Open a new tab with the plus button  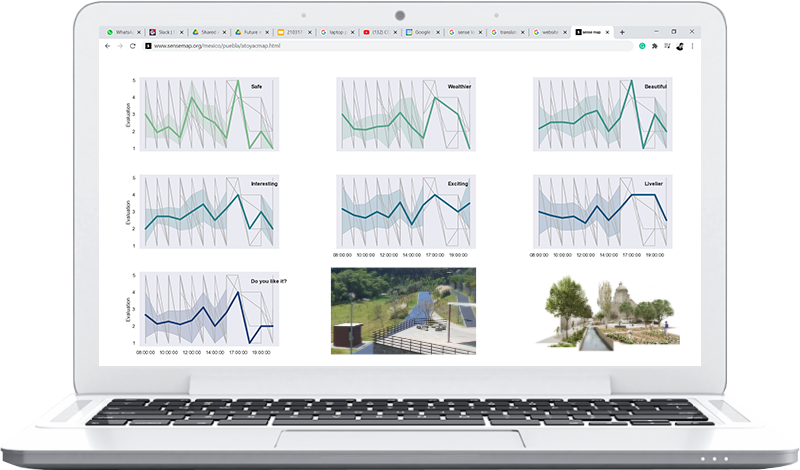(622, 32)
